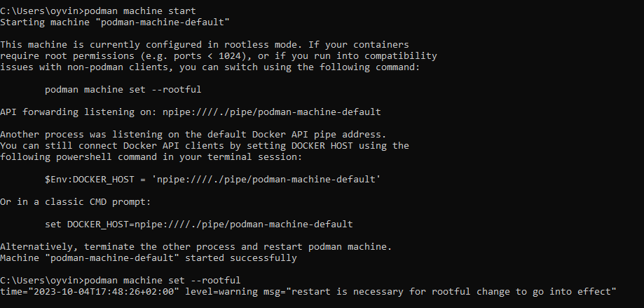Click the 'started successfully' message line
644x308 pixels.
tap(149, 257)
